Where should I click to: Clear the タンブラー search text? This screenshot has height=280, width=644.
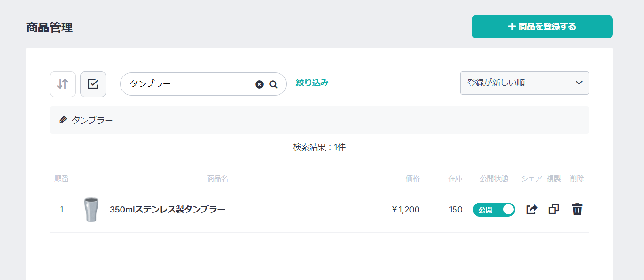tap(259, 84)
